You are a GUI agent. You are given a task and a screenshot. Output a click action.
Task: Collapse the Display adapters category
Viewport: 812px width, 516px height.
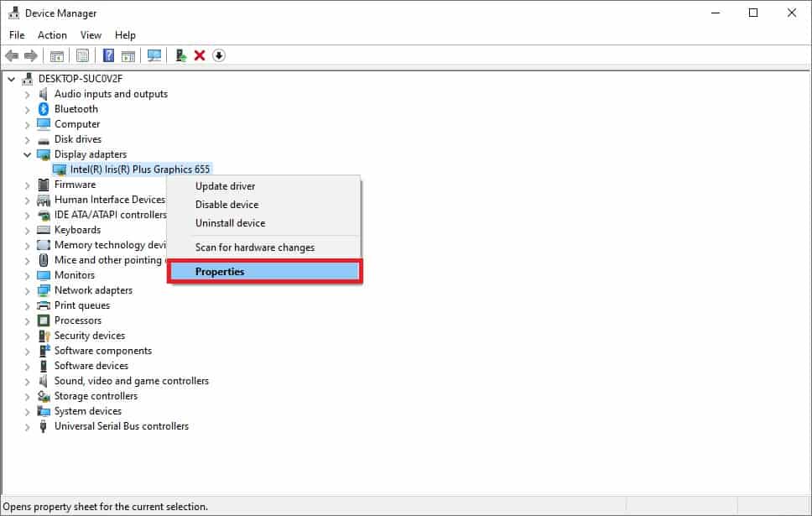27,154
